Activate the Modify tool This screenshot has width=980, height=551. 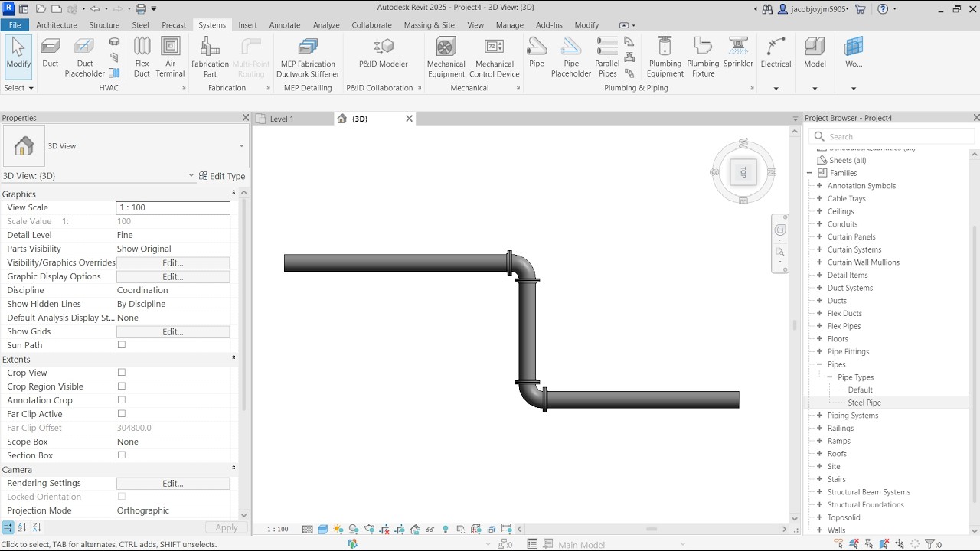pos(18,56)
